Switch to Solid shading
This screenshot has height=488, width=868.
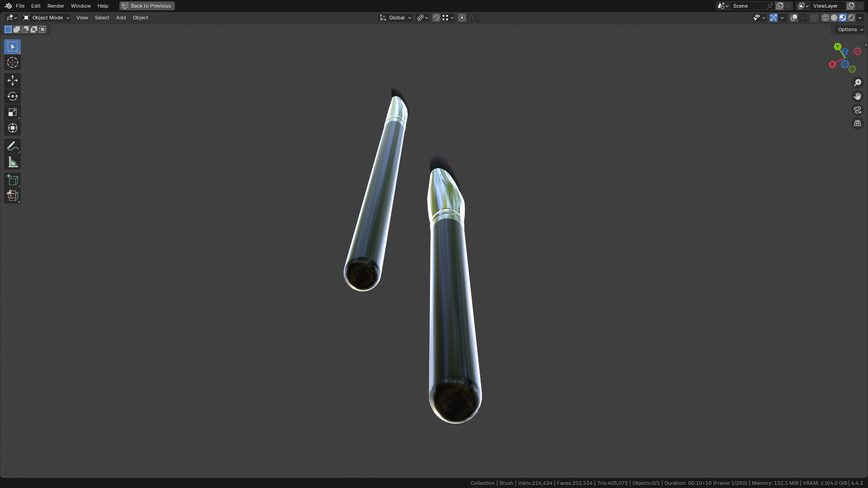(834, 18)
